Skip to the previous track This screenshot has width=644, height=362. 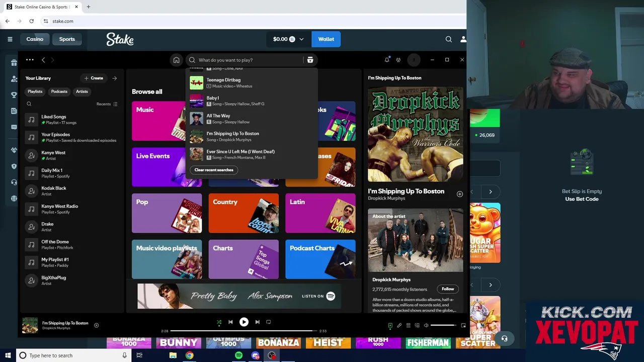coord(230,322)
